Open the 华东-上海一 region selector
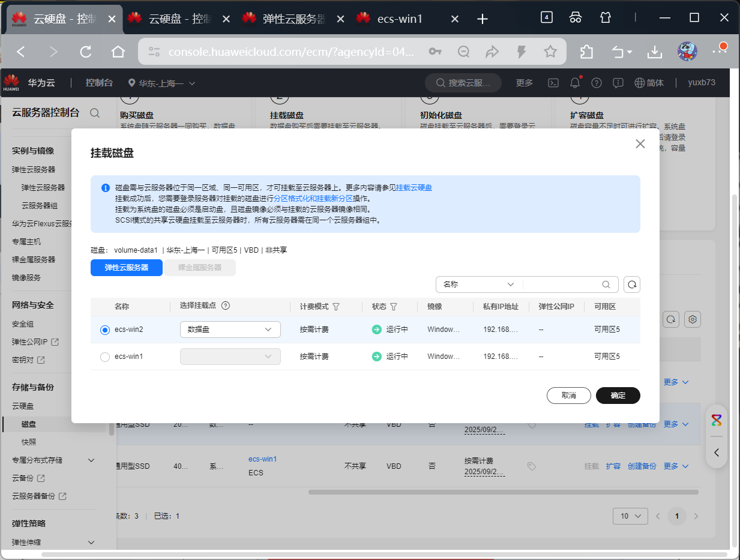 pos(162,83)
